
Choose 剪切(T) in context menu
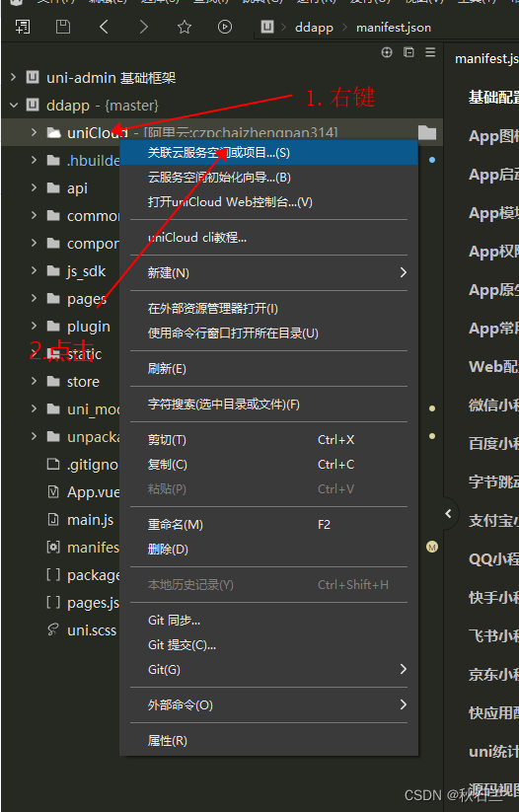(268, 440)
